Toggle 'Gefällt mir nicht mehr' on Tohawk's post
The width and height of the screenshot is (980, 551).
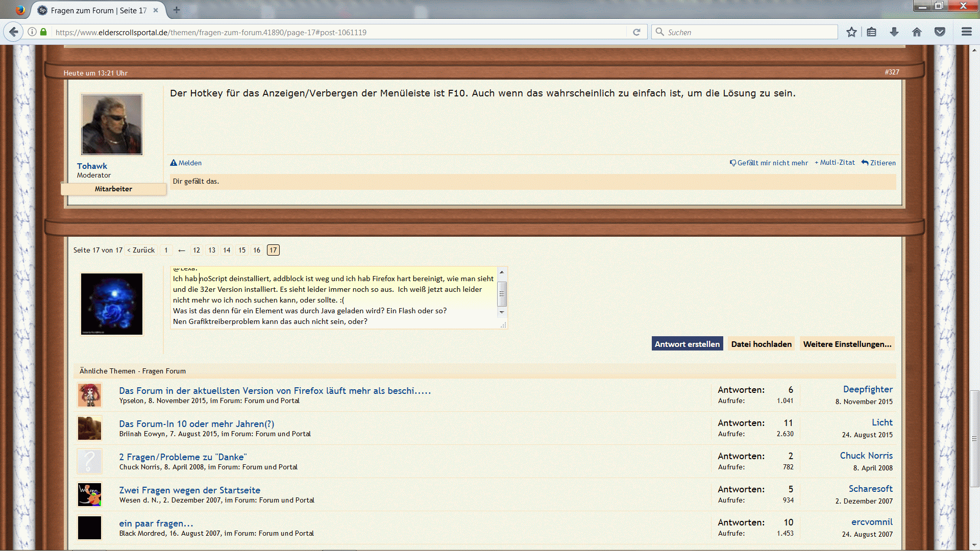coord(769,163)
